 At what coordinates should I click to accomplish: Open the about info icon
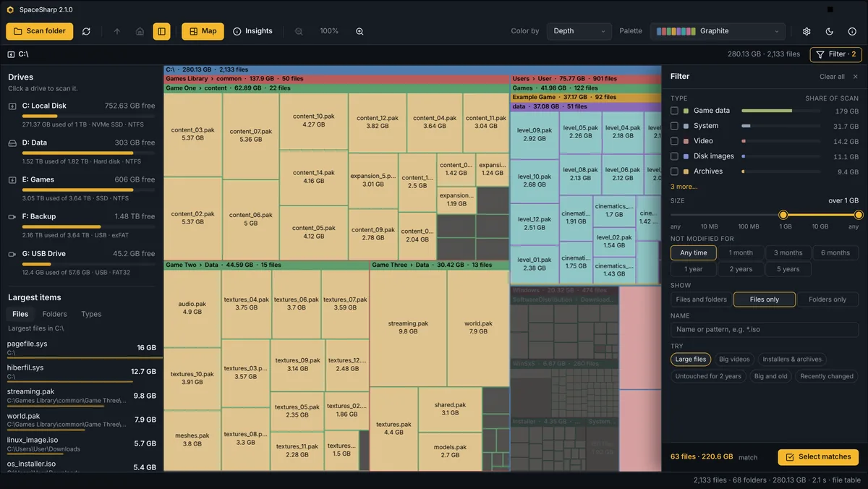pyautogui.click(x=852, y=31)
